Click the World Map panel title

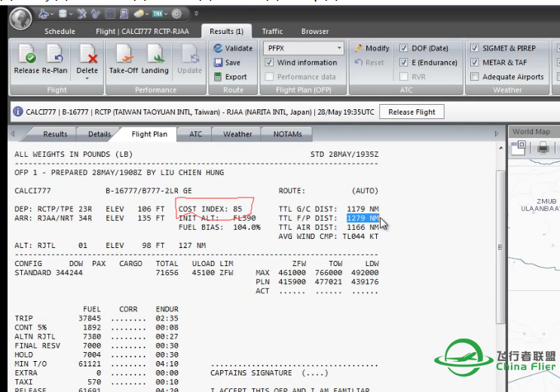tap(531, 131)
